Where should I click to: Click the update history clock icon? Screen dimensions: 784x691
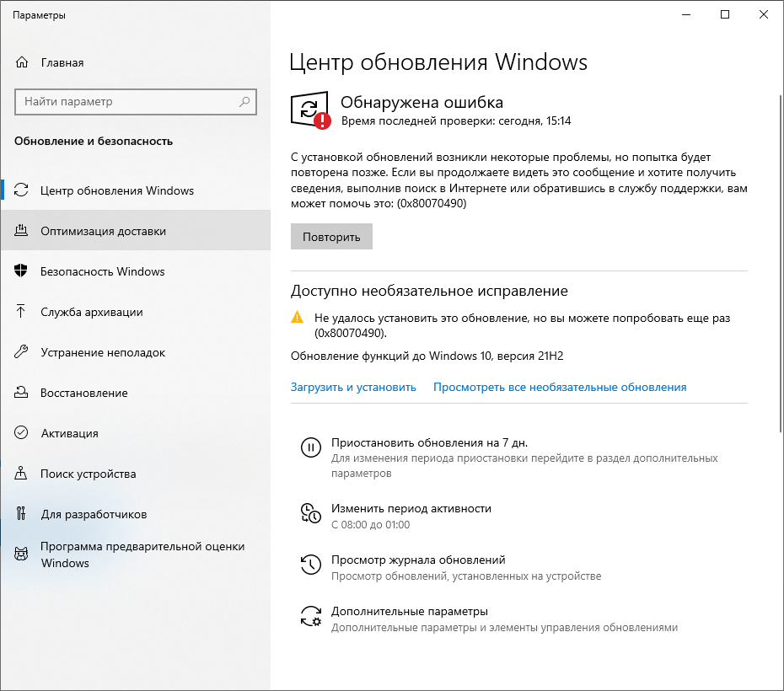point(310,565)
